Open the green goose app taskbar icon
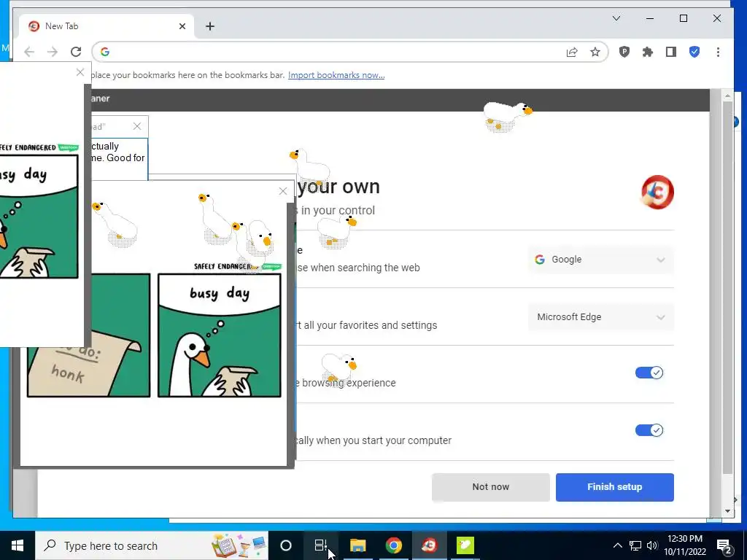 465,545
